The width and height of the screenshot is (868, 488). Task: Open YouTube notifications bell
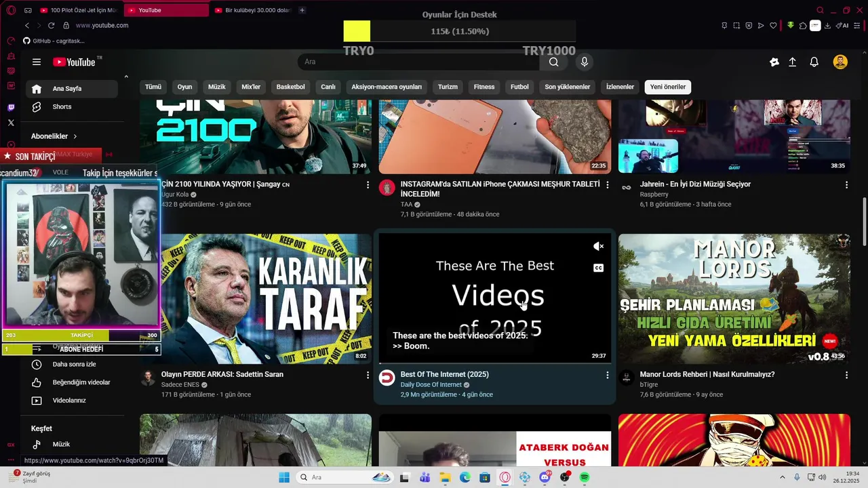(x=814, y=62)
